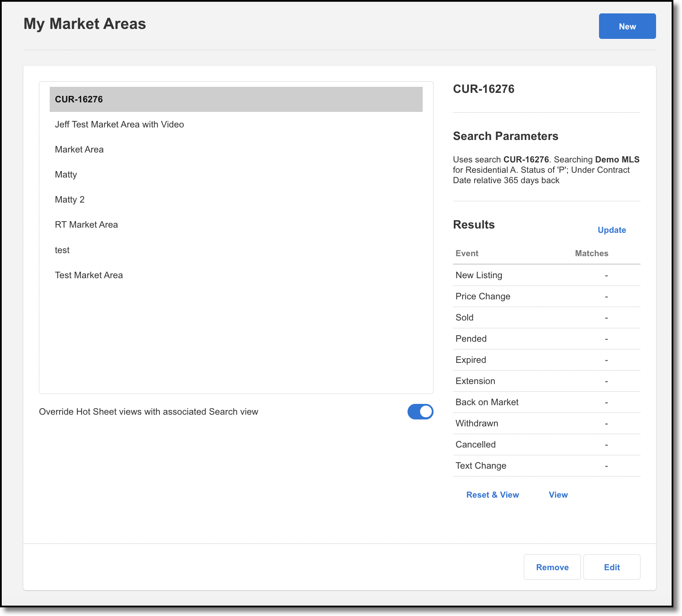Select the lowercase test market area
682x616 pixels.
pos(236,250)
